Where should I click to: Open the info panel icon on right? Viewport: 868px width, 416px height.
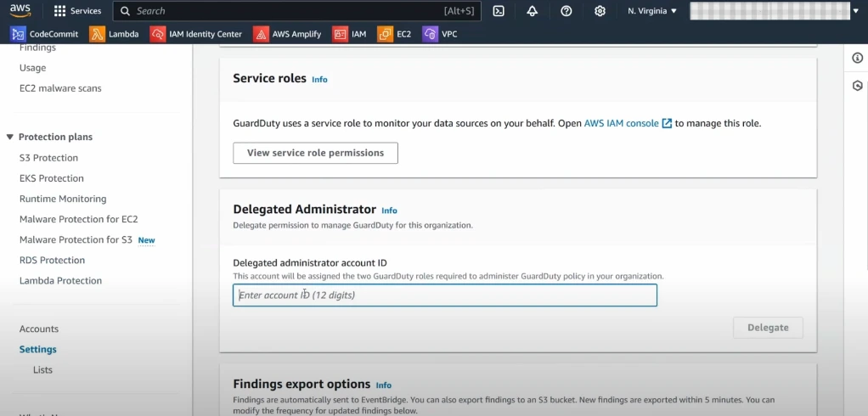(857, 58)
